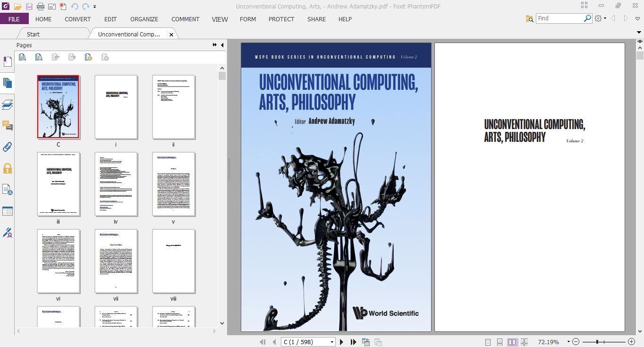644x347 pixels.
Task: Click the folder search icon beside Find box
Action: pyautogui.click(x=530, y=18)
